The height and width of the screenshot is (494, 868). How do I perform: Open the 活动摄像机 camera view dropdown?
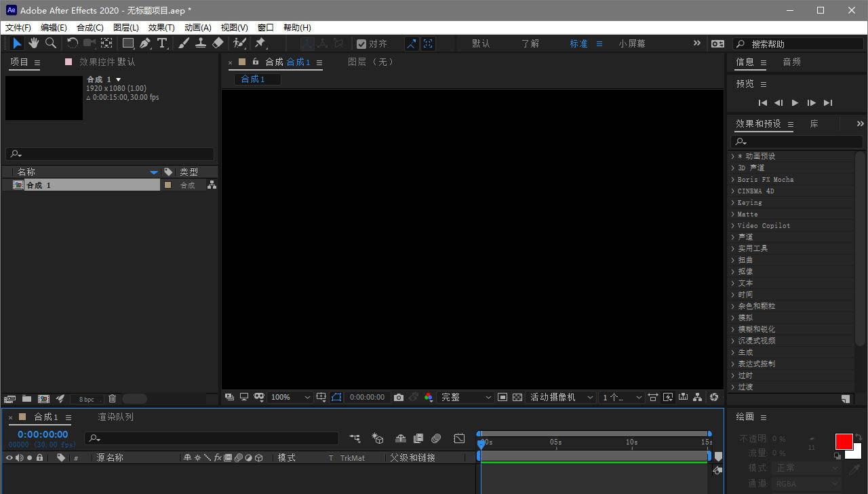(x=561, y=397)
